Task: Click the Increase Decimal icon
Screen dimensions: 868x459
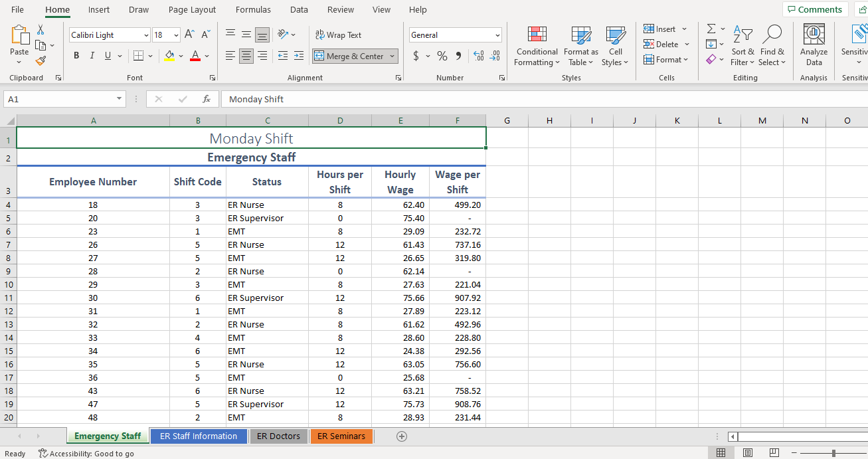Action: click(478, 56)
